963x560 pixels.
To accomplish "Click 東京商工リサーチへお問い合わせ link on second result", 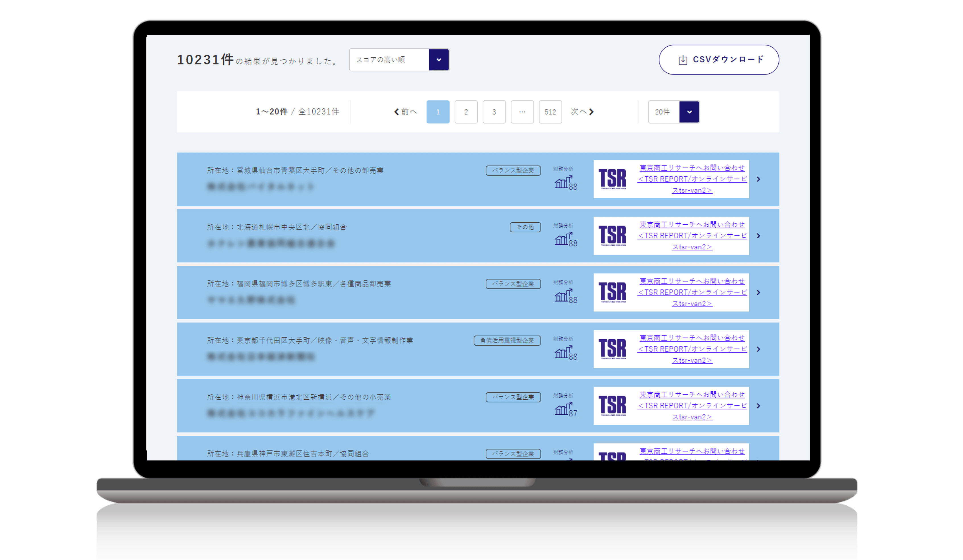I will 691,224.
